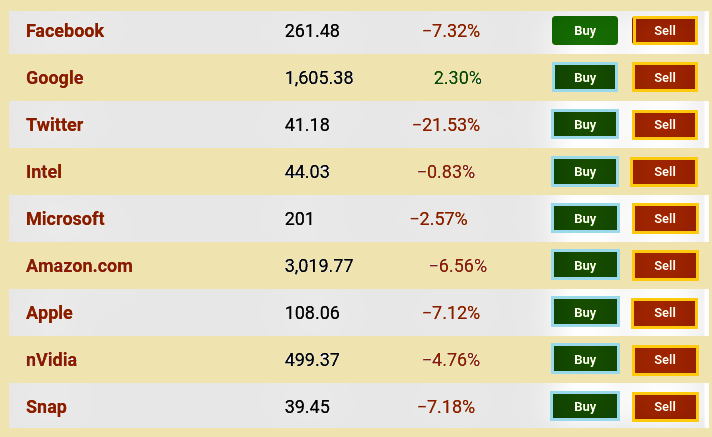
Task: Buy nVidia stock
Action: tap(585, 359)
